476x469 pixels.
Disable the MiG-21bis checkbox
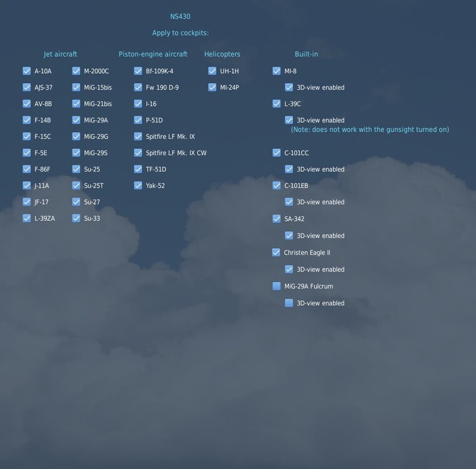pos(76,104)
